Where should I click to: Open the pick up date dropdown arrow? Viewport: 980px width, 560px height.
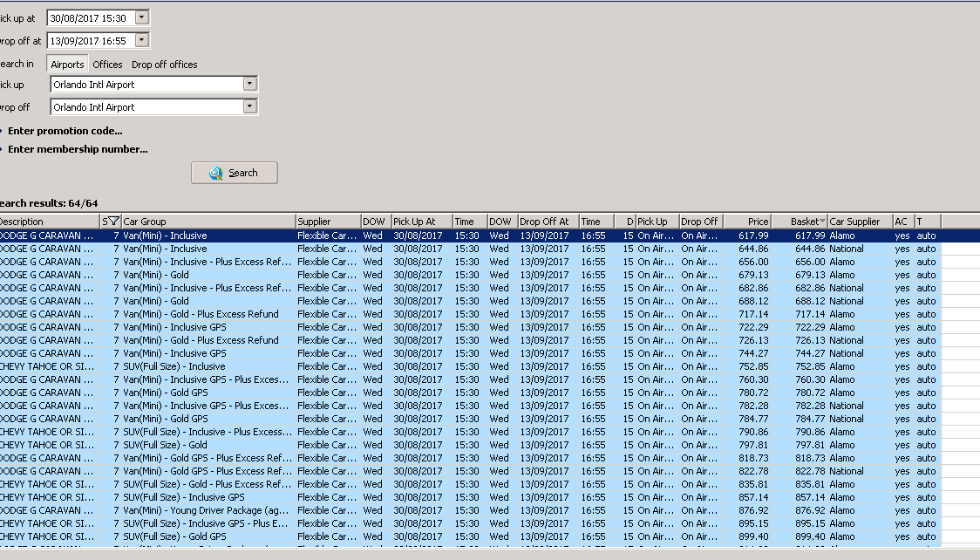142,17
